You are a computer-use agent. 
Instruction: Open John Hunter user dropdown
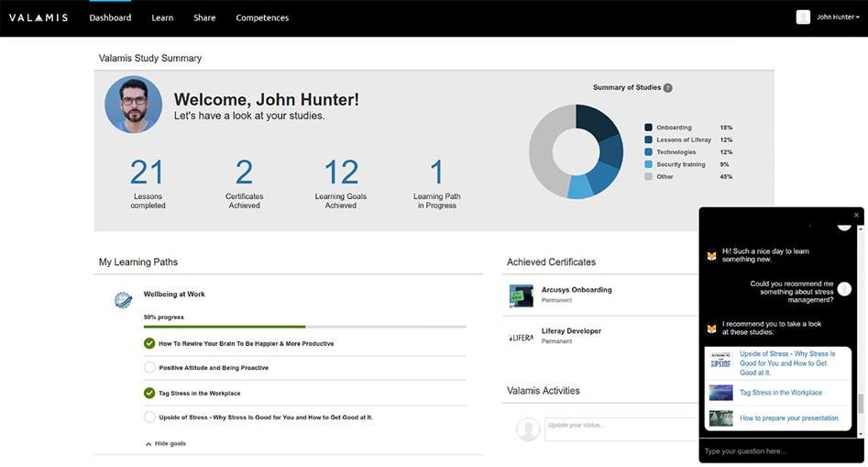pyautogui.click(x=838, y=17)
